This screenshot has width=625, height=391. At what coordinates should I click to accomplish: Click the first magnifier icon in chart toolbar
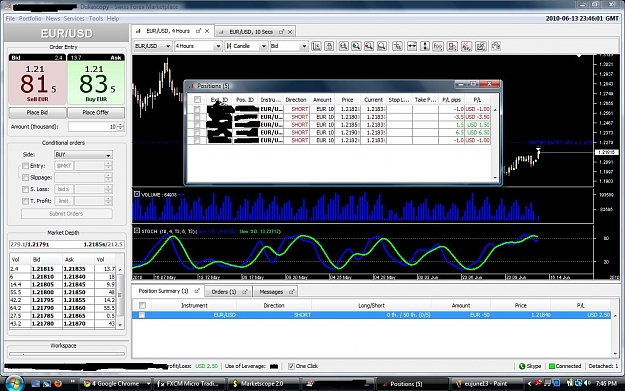344,46
